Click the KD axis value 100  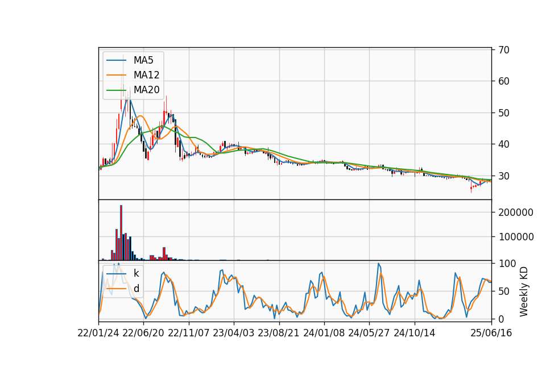(507, 264)
